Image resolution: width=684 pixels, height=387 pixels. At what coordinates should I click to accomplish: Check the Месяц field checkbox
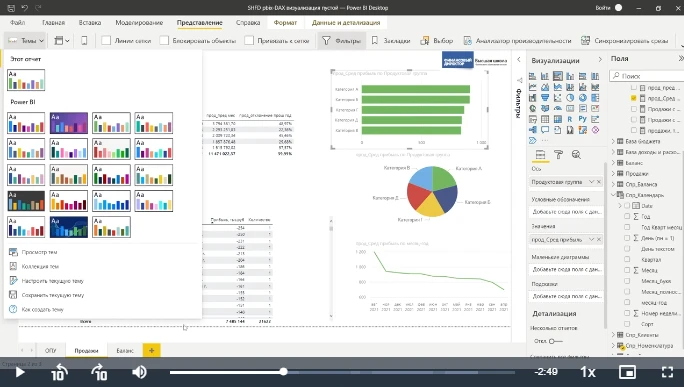click(x=627, y=270)
